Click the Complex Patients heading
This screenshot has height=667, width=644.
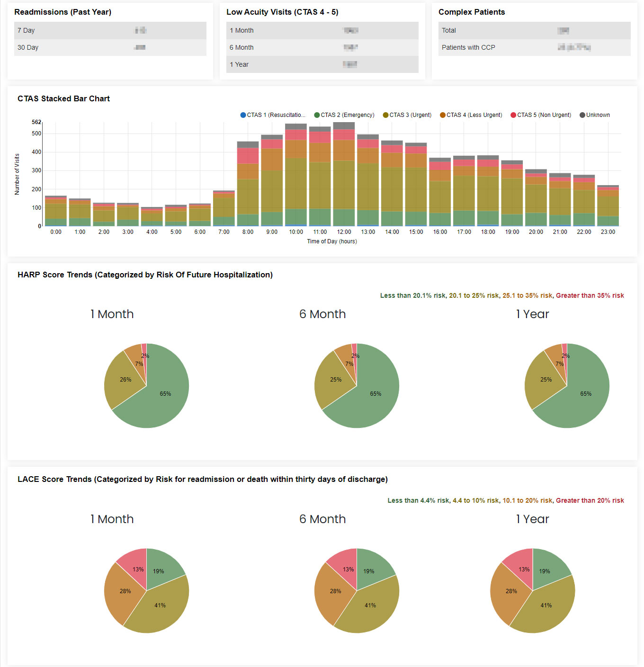coord(472,12)
